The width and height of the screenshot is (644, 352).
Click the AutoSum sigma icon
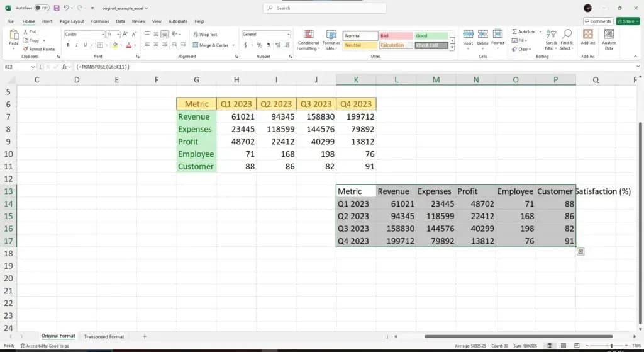[x=514, y=31]
